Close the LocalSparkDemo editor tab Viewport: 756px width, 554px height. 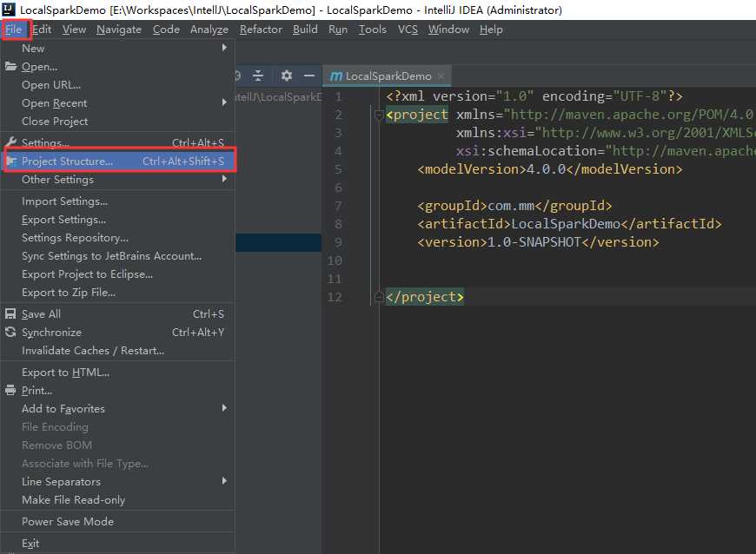[x=441, y=76]
